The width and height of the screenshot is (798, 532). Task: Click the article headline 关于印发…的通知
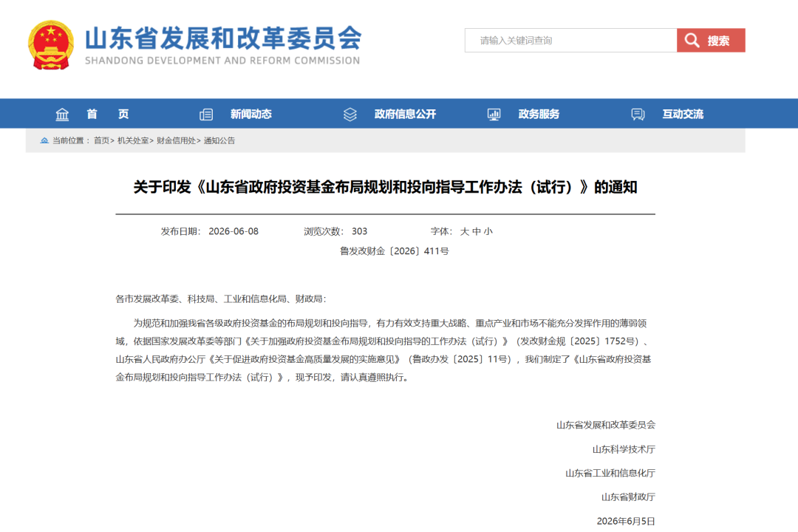pos(385,187)
